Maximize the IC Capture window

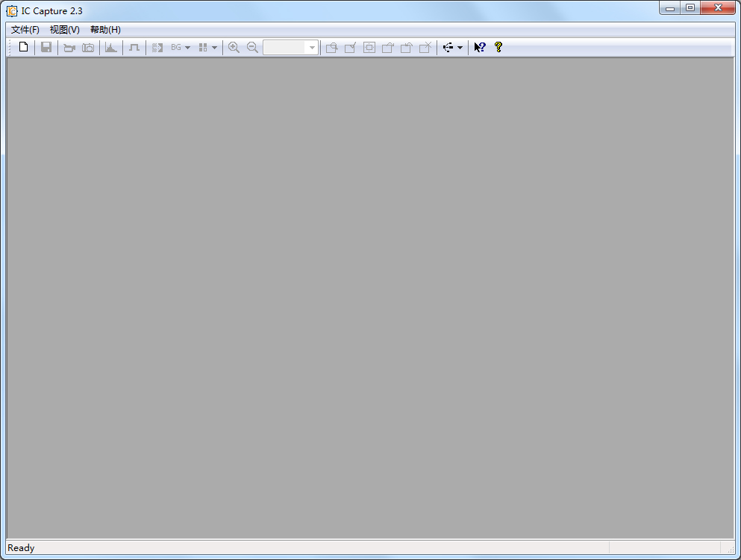coord(690,8)
